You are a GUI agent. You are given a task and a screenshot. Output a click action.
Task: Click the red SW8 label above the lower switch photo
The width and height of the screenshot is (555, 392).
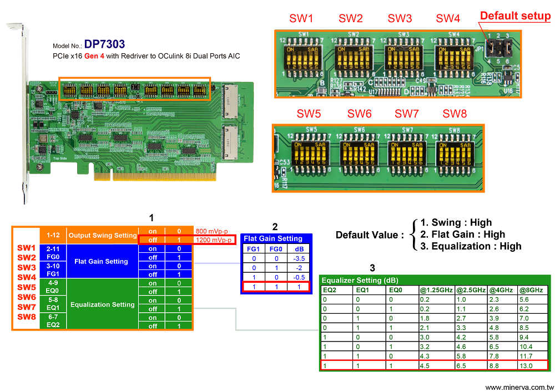point(455,114)
